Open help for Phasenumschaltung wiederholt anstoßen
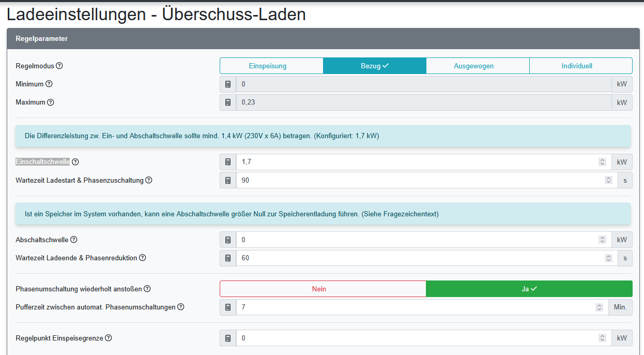644x355 pixels. tap(147, 289)
